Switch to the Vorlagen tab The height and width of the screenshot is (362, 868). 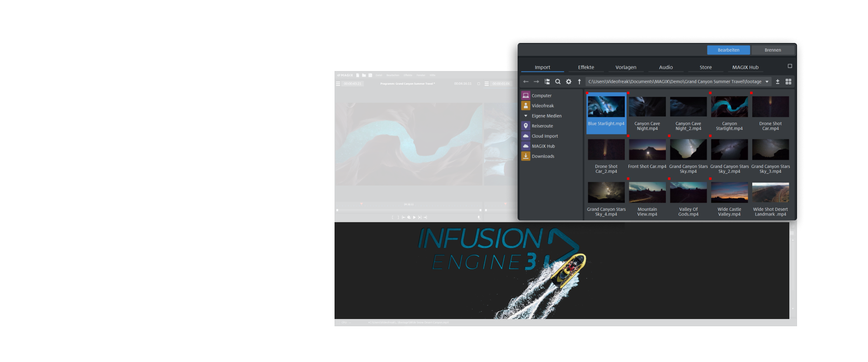626,67
